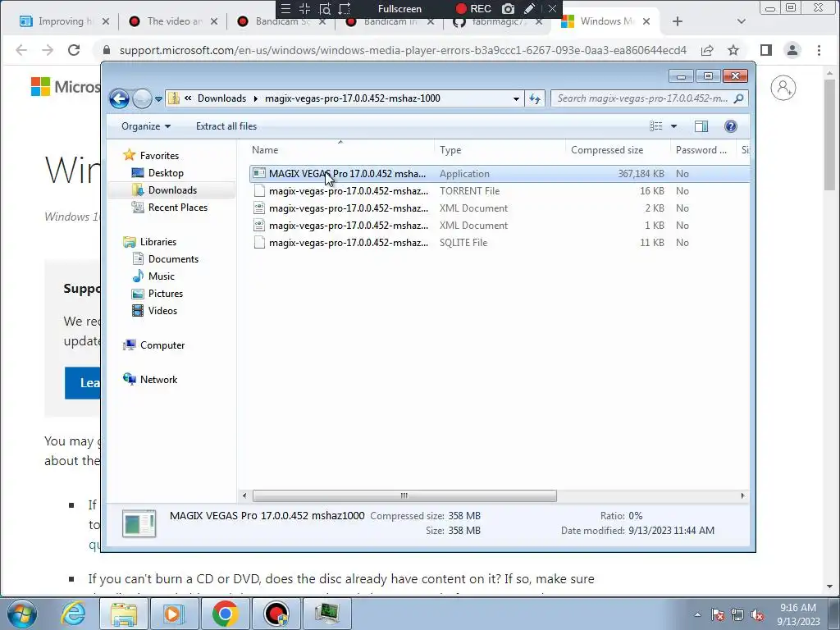The width and height of the screenshot is (840, 630).
Task: Reload the Microsoft support page
Action: [x=74, y=50]
